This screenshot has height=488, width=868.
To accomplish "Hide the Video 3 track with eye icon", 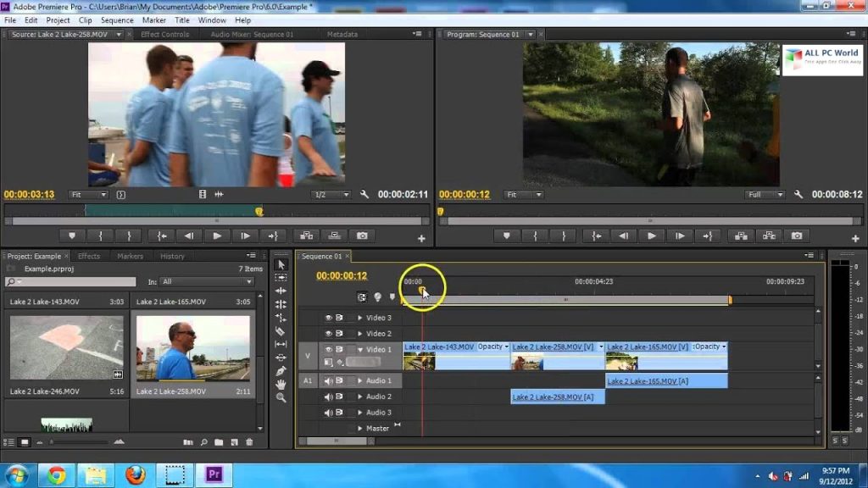I will pos(329,318).
